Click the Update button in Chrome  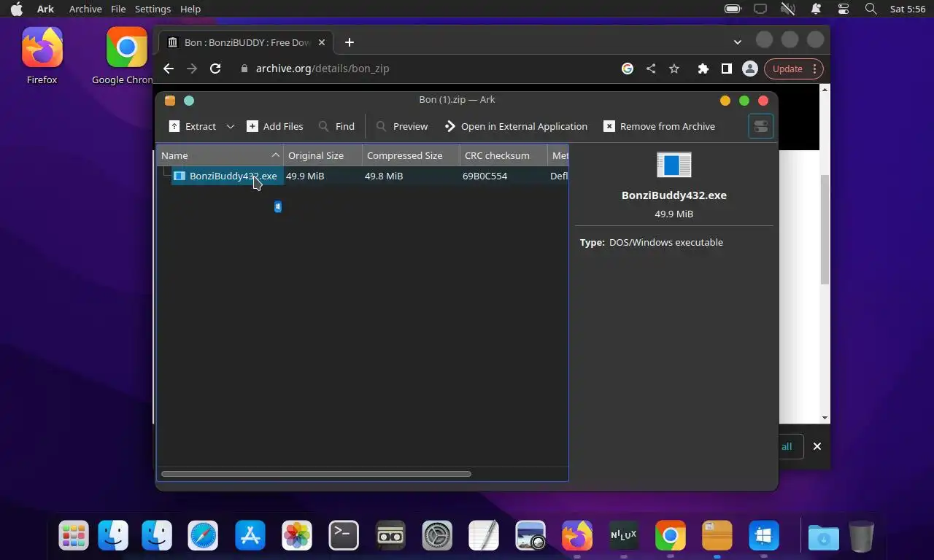[794, 69]
